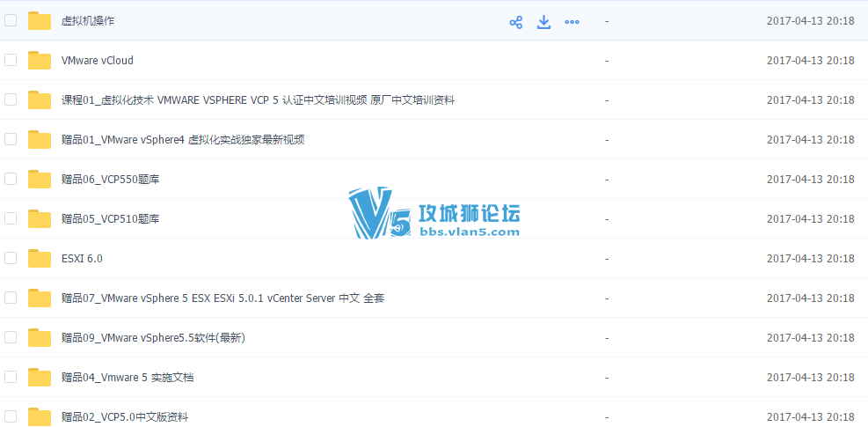Open 课程01_虚拟化技术 VMWARE VSPHERE VCP 5 folder
The width and height of the screenshot is (868, 427).
258,100
